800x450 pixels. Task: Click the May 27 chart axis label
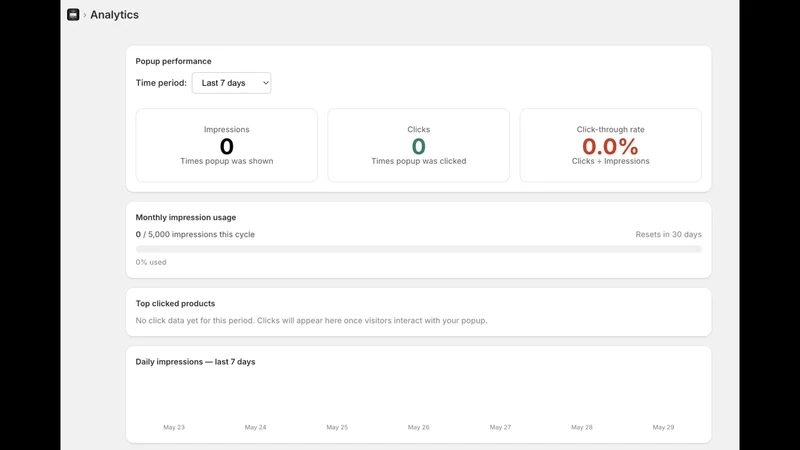point(500,427)
